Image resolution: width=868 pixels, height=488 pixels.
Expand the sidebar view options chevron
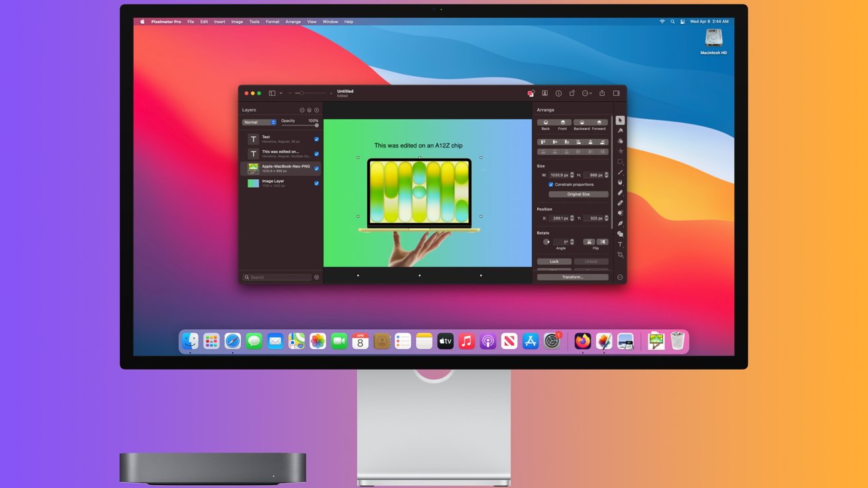point(281,93)
